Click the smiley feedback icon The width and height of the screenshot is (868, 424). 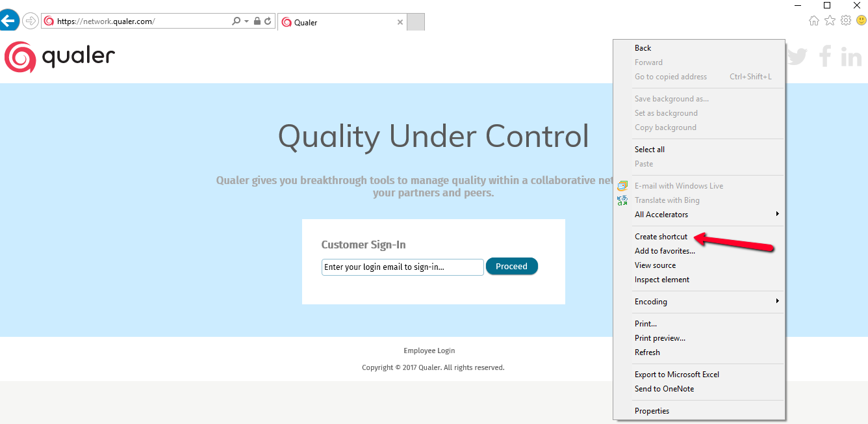[x=861, y=21]
